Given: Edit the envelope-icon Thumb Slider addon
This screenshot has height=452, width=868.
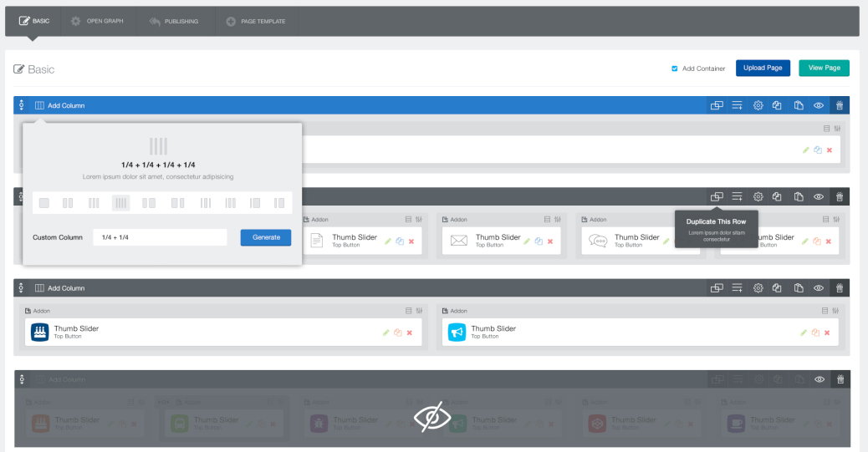Looking at the screenshot, I should pyautogui.click(x=527, y=241).
